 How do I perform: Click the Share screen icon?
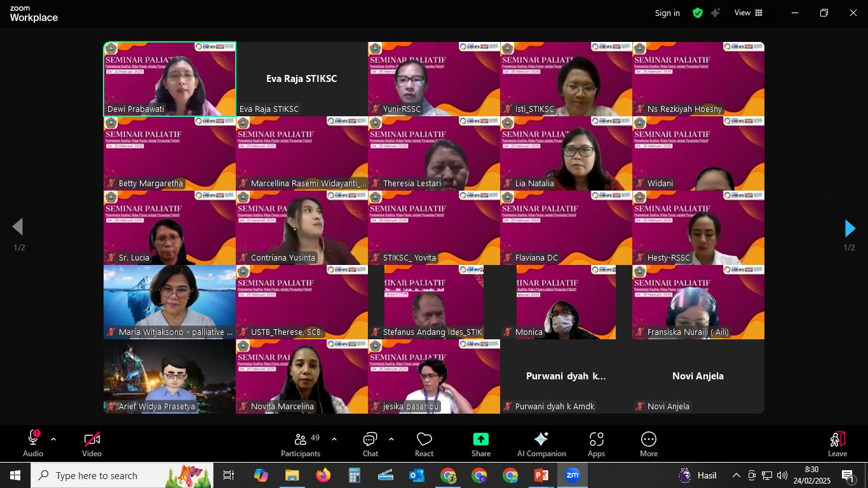[x=481, y=444]
